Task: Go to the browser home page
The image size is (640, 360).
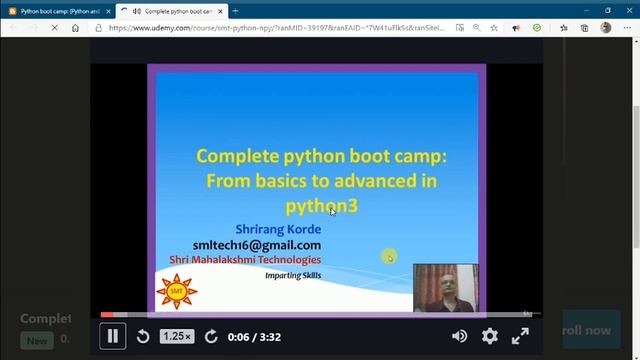Action: click(75, 28)
